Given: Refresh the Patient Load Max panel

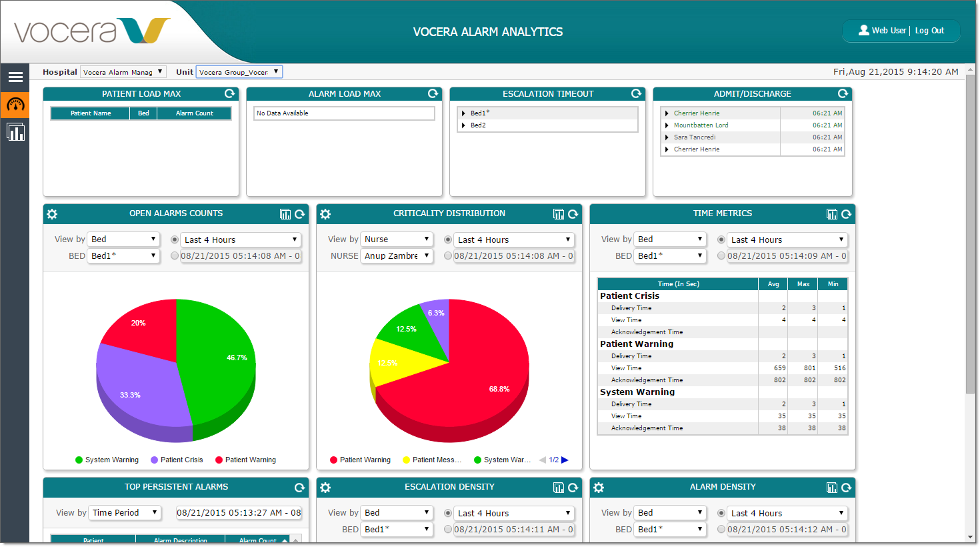Looking at the screenshot, I should pyautogui.click(x=229, y=94).
